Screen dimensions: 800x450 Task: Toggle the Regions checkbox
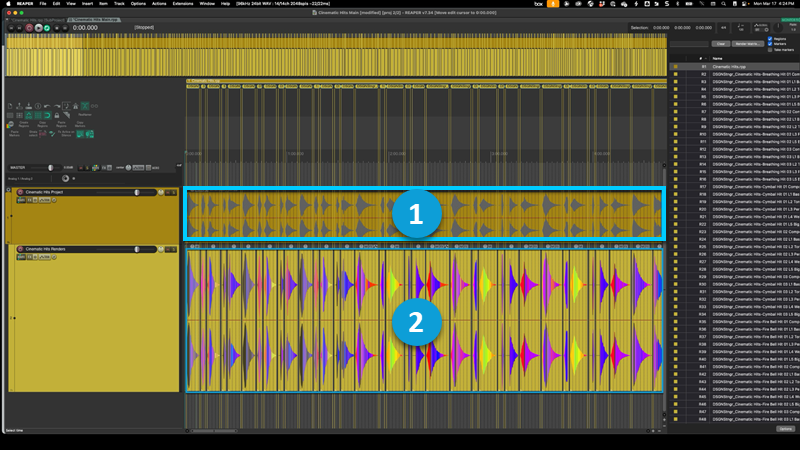[x=770, y=38]
